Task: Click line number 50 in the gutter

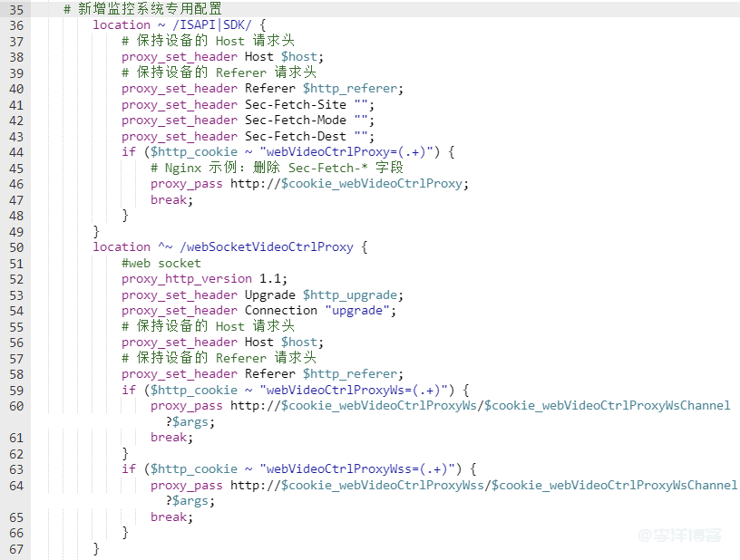Action: coord(16,247)
